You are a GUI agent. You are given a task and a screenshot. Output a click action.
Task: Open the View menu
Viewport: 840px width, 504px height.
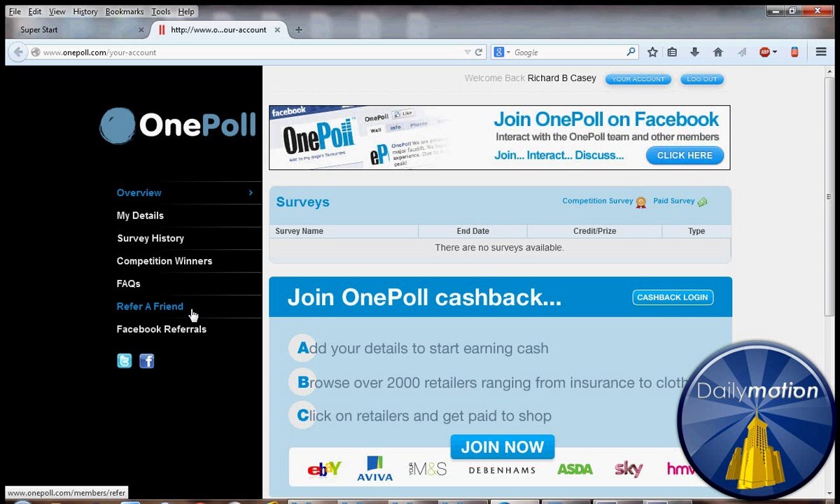coord(57,11)
